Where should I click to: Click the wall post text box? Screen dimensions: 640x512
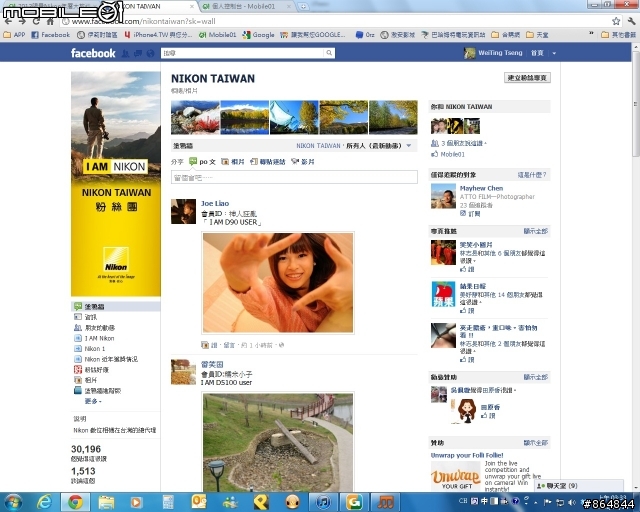pyautogui.click(x=294, y=177)
